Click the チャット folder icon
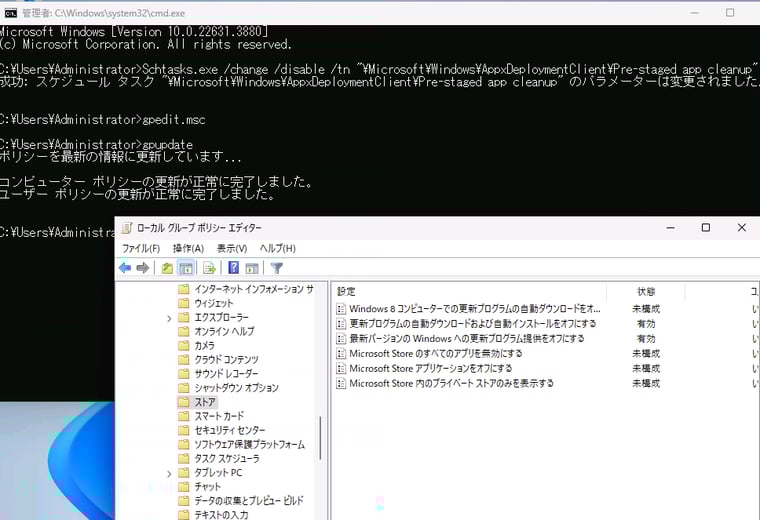This screenshot has width=760, height=520. tap(184, 487)
